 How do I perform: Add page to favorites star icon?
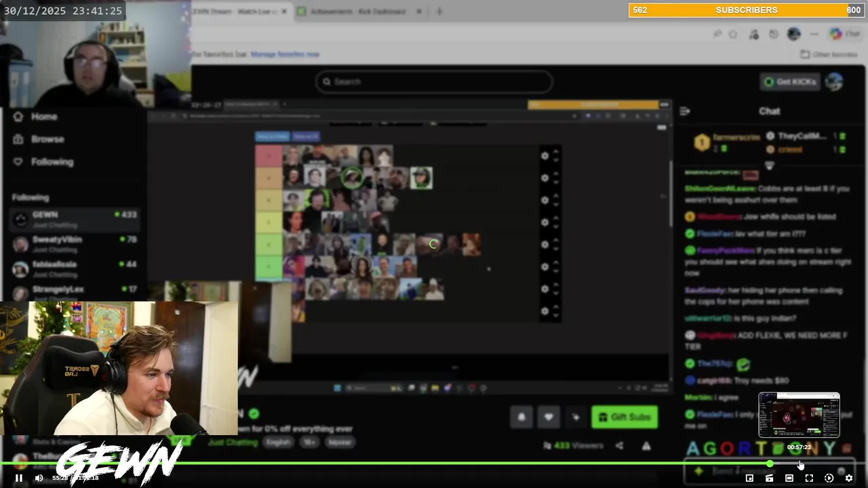tap(733, 34)
